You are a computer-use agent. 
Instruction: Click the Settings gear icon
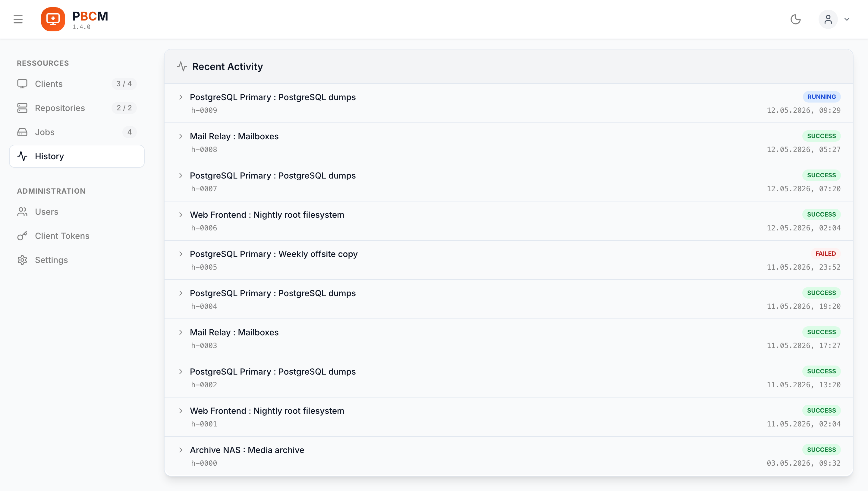point(22,260)
